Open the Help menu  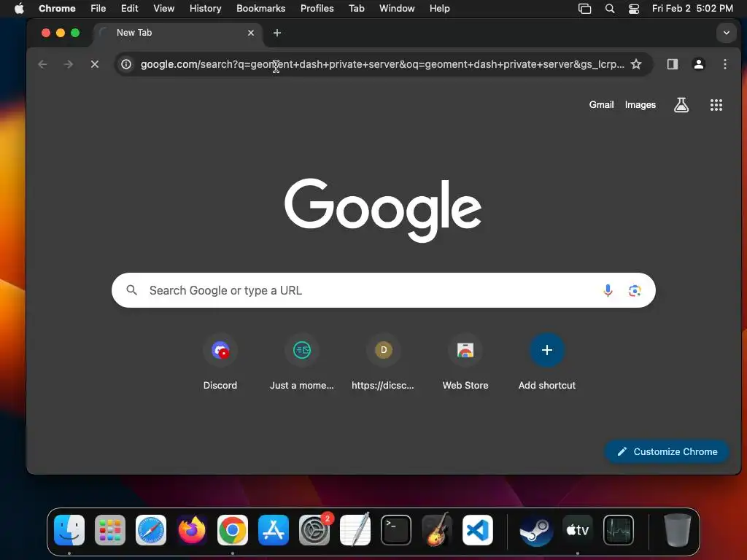439,9
